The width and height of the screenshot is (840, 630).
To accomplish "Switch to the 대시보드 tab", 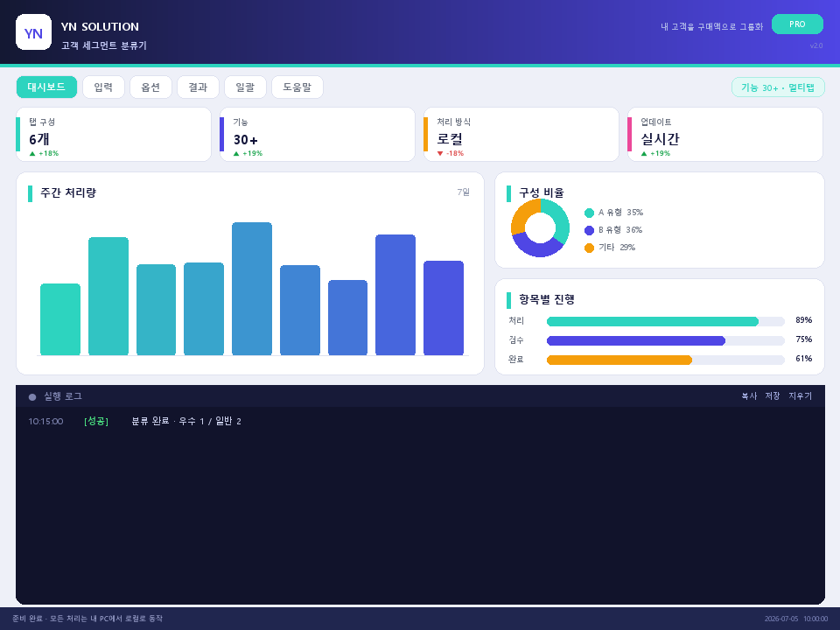I will pyautogui.click(x=46, y=87).
